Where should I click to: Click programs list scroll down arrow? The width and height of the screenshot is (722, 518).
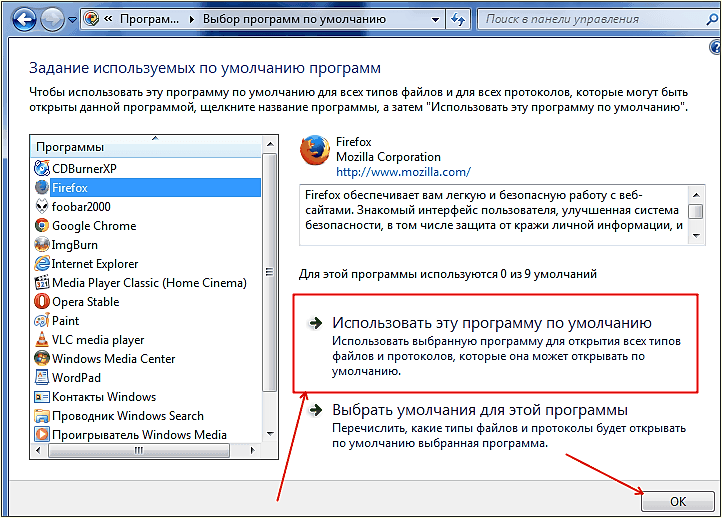[270, 434]
